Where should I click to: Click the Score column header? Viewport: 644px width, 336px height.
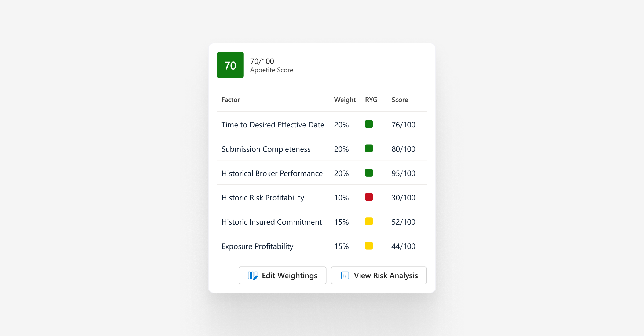coord(399,100)
